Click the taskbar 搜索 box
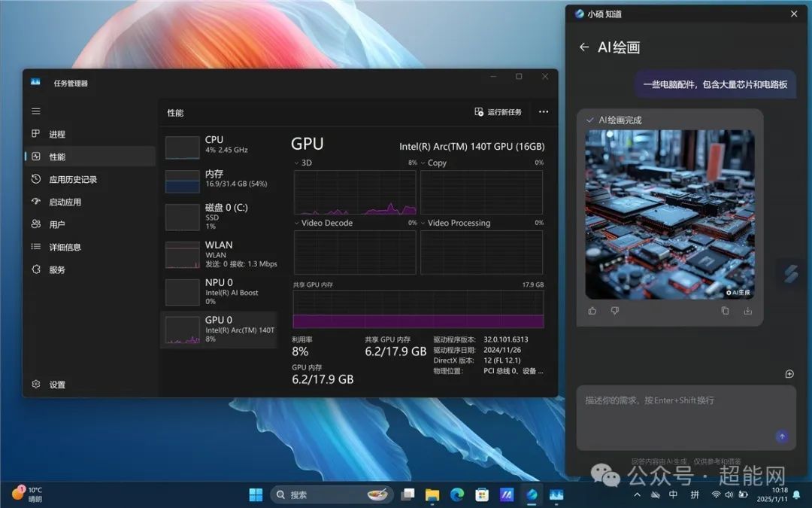The width and height of the screenshot is (812, 508). [332, 494]
